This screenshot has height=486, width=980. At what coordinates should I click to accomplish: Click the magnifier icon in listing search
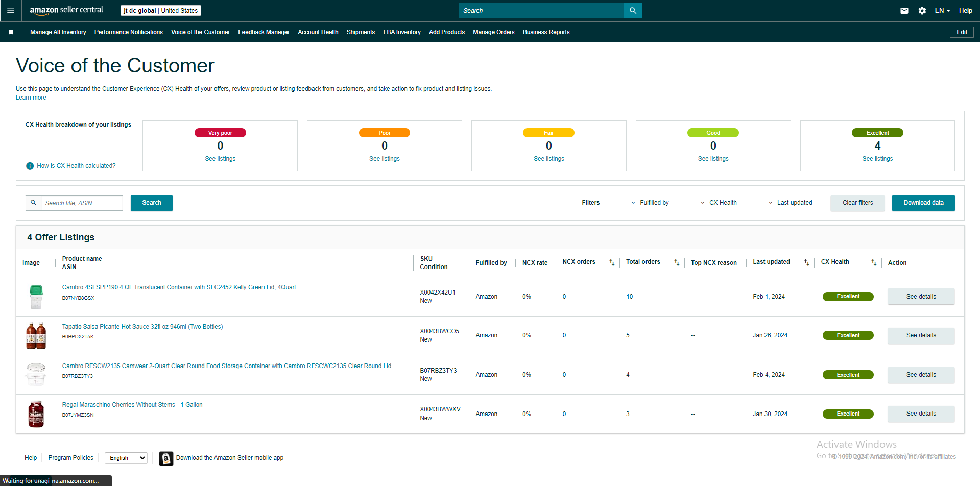coord(33,203)
